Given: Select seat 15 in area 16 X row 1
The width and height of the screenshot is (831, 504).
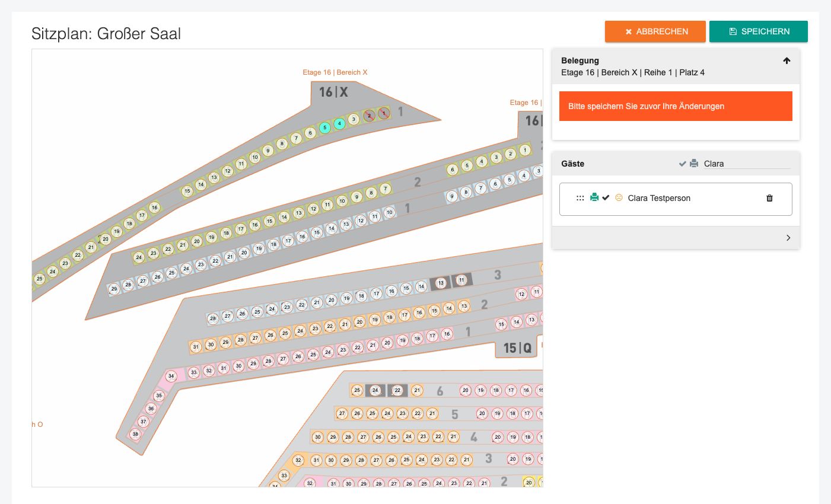Looking at the screenshot, I should 187,191.
